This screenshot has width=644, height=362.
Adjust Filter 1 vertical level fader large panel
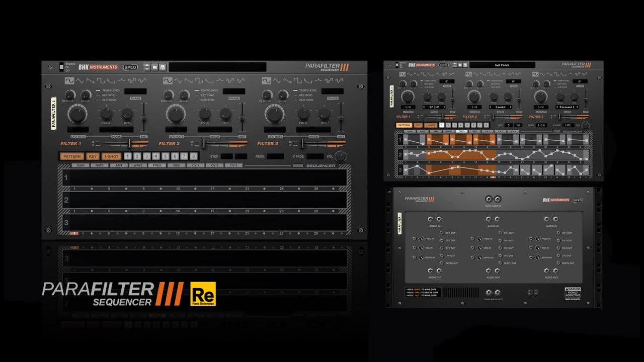pyautogui.click(x=144, y=117)
